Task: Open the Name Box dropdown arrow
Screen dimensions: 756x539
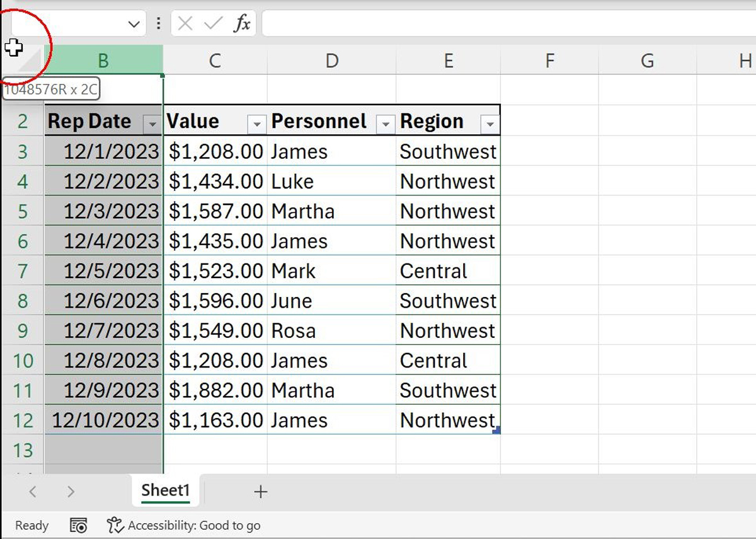Action: point(133,23)
